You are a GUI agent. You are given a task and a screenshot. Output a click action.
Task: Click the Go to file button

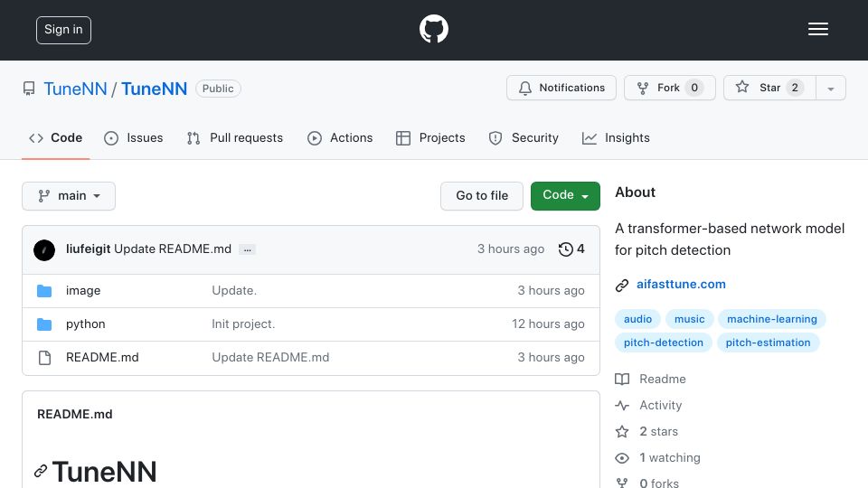click(x=482, y=196)
